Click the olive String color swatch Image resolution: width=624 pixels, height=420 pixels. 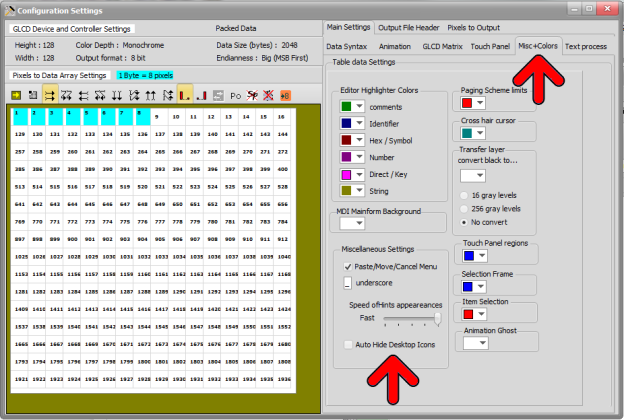347,191
